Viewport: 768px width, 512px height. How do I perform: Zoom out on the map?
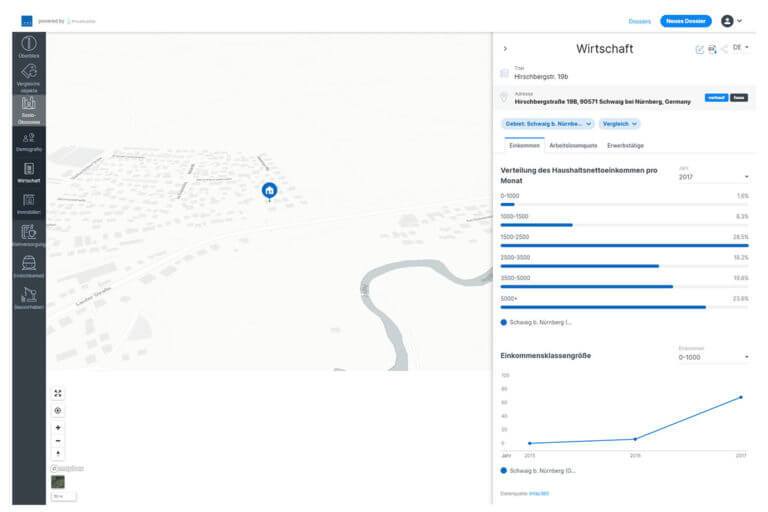pyautogui.click(x=58, y=440)
